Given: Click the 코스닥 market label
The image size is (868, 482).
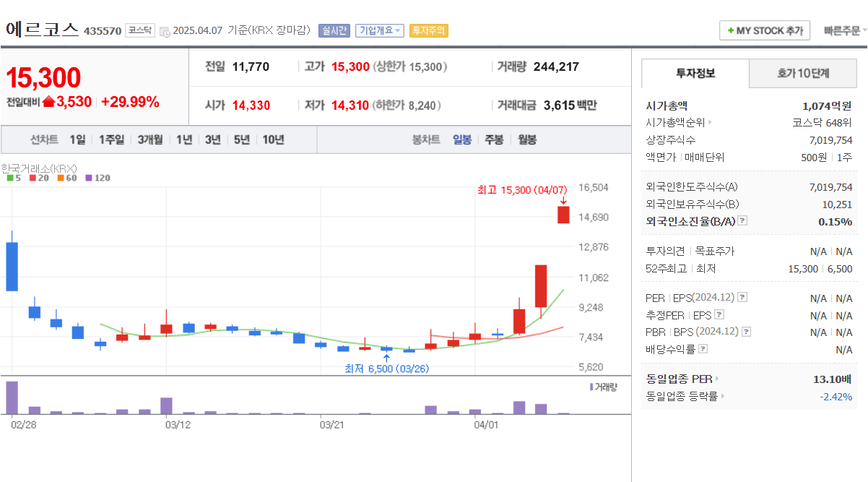Looking at the screenshot, I should coord(139,30).
